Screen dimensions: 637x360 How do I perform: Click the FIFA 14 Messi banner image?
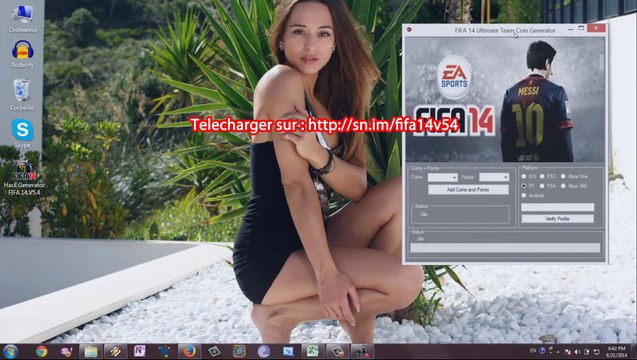tap(505, 100)
